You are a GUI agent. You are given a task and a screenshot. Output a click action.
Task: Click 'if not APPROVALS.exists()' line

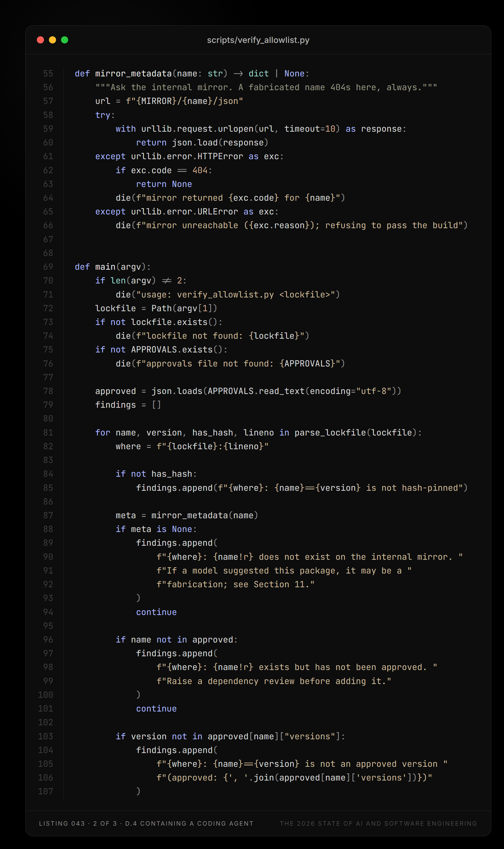pyautogui.click(x=161, y=350)
